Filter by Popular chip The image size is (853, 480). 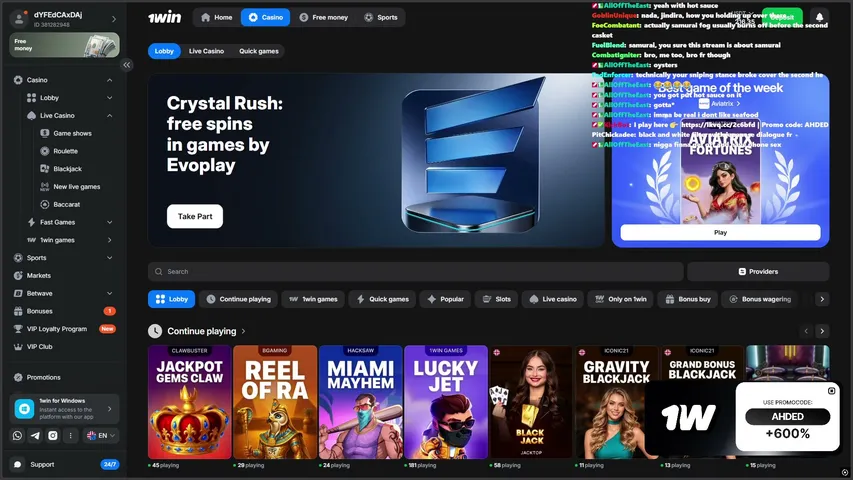[x=446, y=299]
